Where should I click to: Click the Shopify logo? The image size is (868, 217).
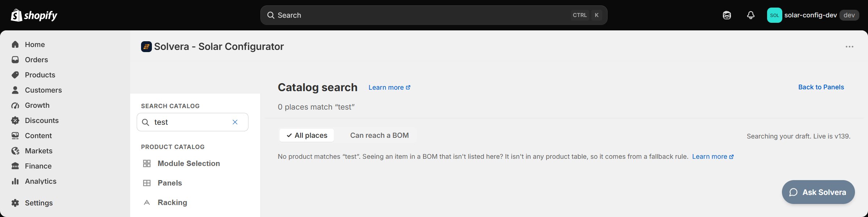point(34,15)
